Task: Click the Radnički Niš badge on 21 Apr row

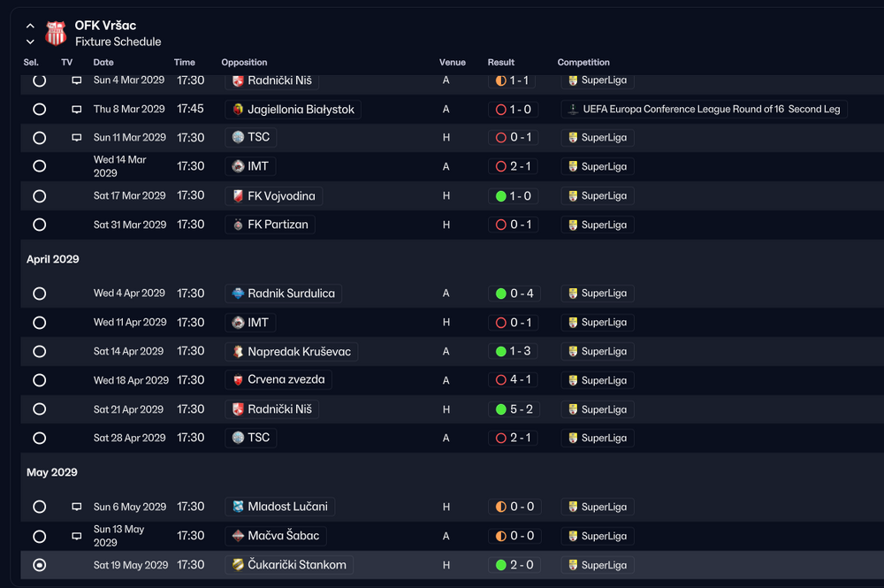Action: (238, 409)
